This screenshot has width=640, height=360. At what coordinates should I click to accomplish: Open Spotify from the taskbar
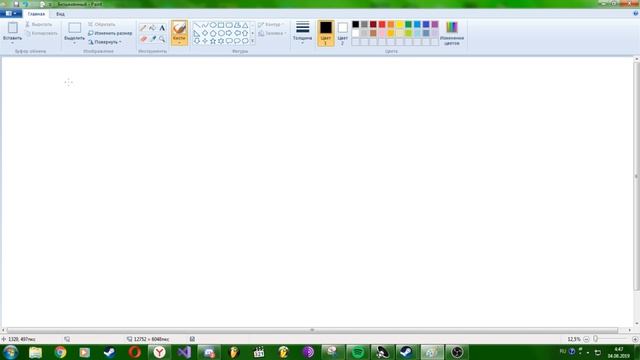[x=358, y=352]
